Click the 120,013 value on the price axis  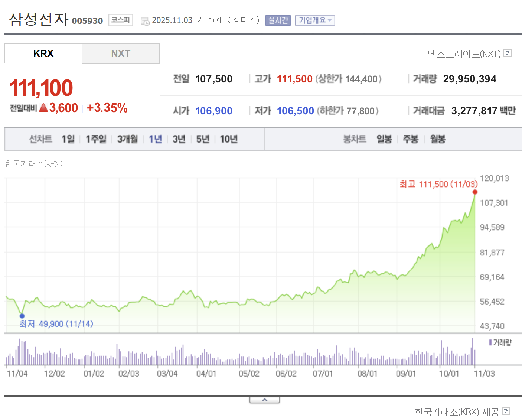(494, 179)
